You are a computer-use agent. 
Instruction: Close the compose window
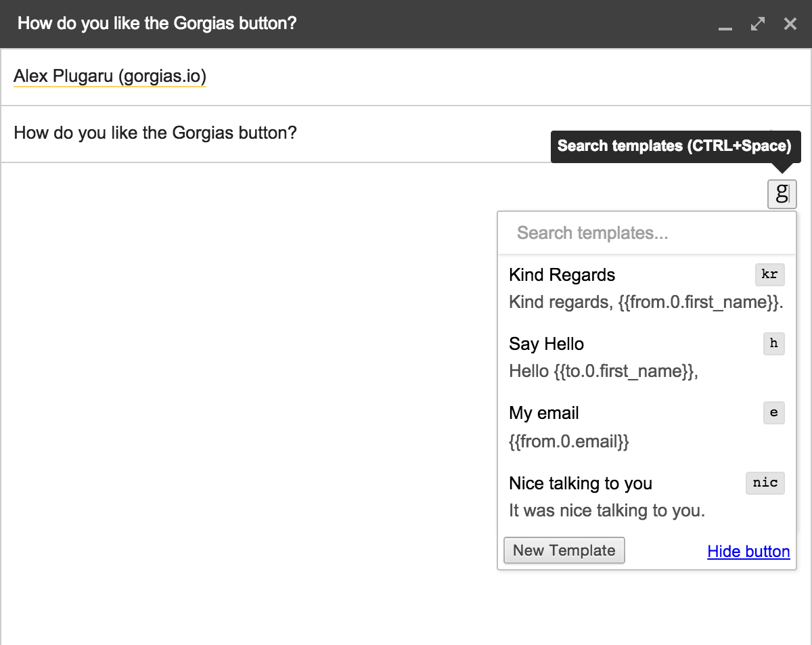tap(790, 24)
